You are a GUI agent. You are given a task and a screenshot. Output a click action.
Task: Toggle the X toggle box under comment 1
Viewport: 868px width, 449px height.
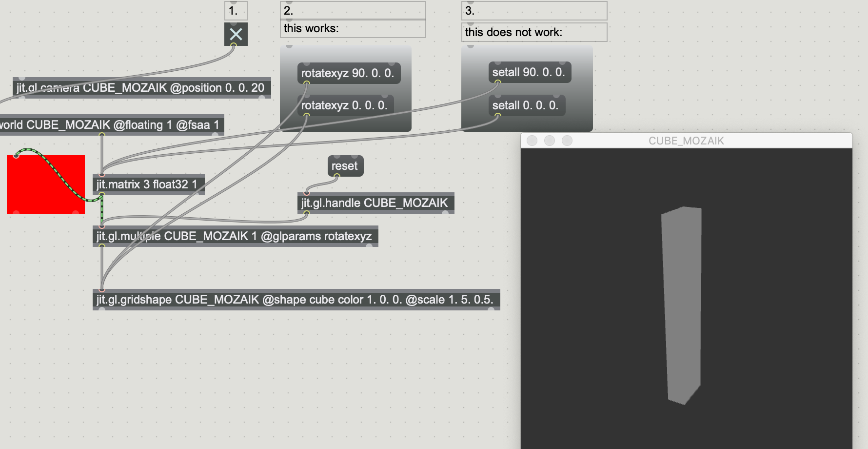[x=236, y=34]
